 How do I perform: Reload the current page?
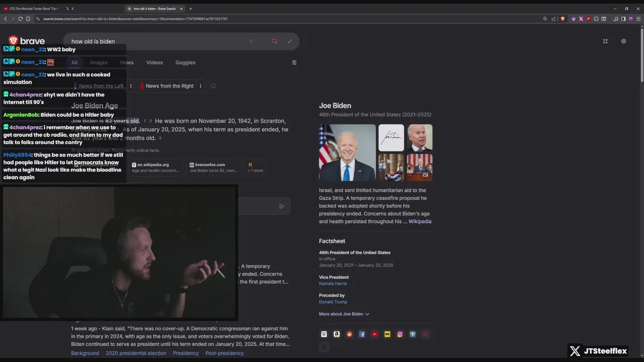[x=21, y=19]
